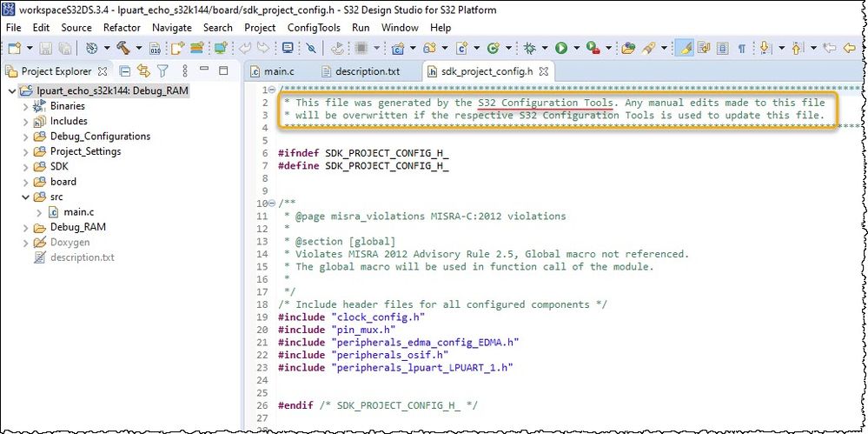The image size is (868, 434).
Task: Click the Build hammer icon
Action: click(123, 48)
